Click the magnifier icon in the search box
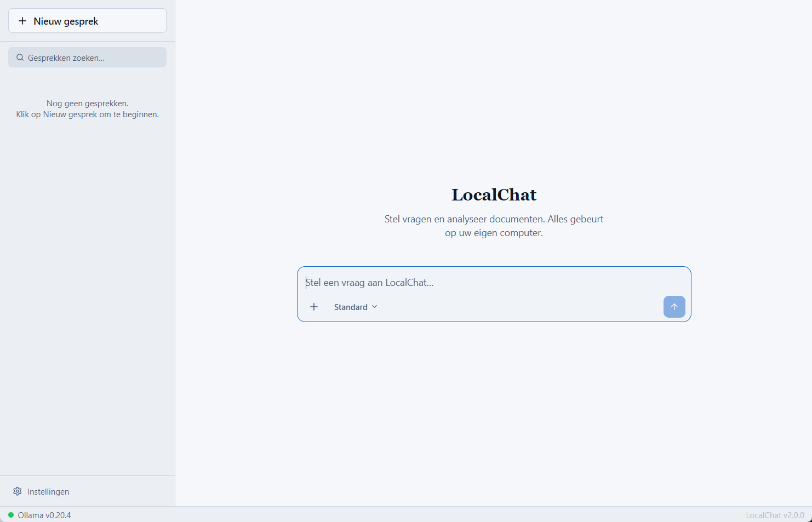Viewport: 812px width, 522px height. pos(20,58)
